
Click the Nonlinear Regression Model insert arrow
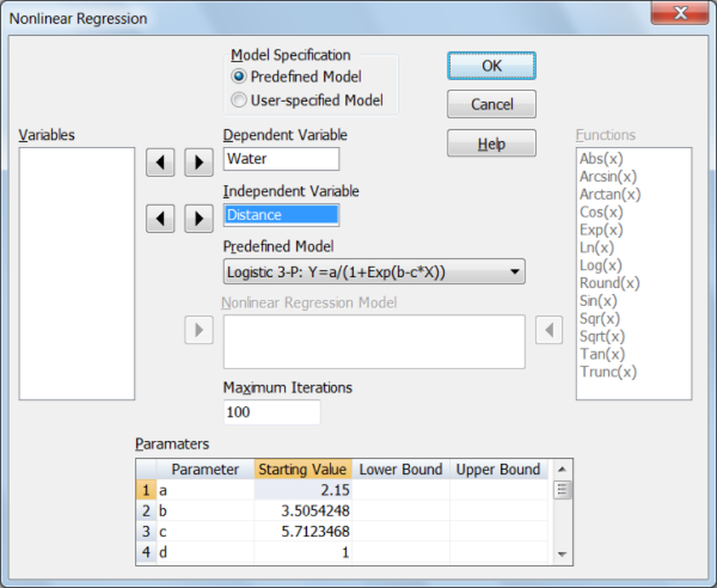[198, 330]
